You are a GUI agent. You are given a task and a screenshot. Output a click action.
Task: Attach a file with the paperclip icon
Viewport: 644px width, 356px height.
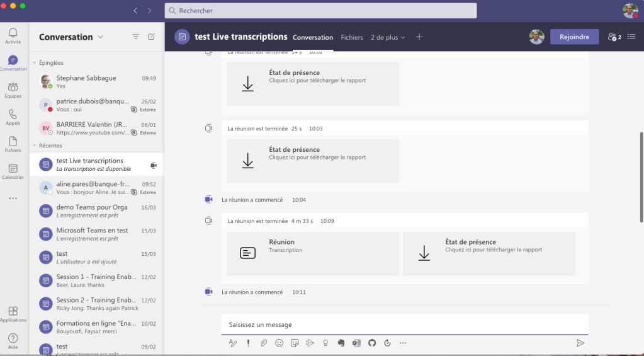pyautogui.click(x=264, y=343)
